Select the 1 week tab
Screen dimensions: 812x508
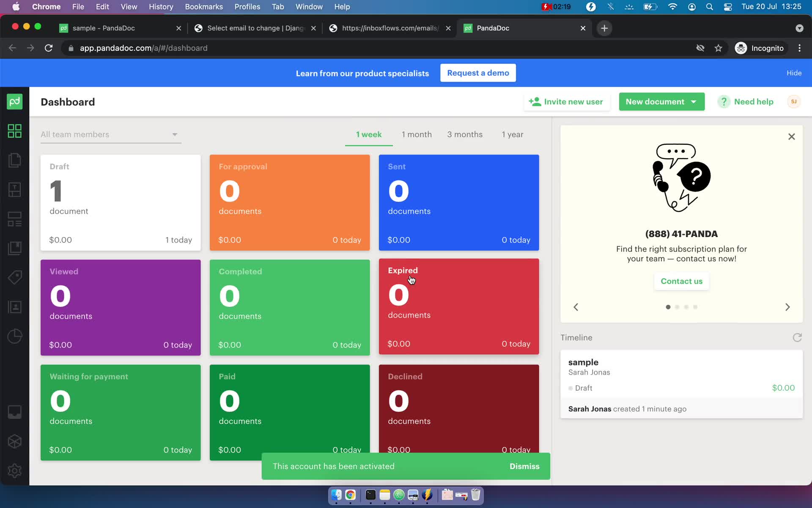pyautogui.click(x=369, y=135)
